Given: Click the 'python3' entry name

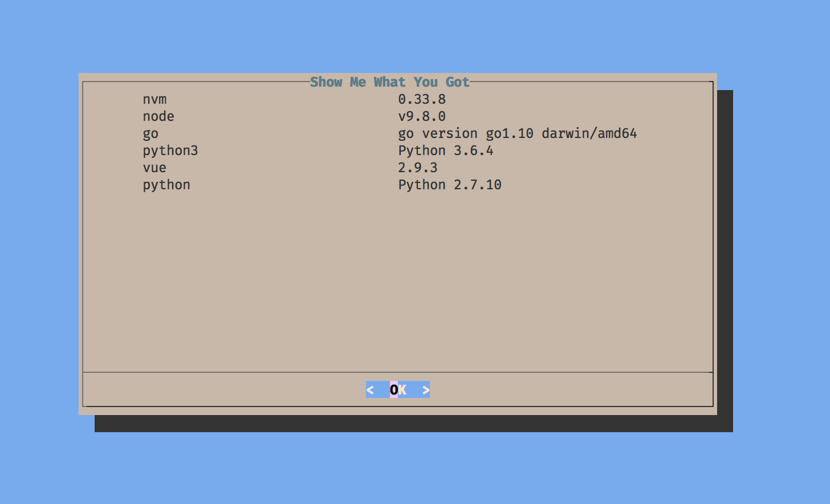Looking at the screenshot, I should point(170,151).
